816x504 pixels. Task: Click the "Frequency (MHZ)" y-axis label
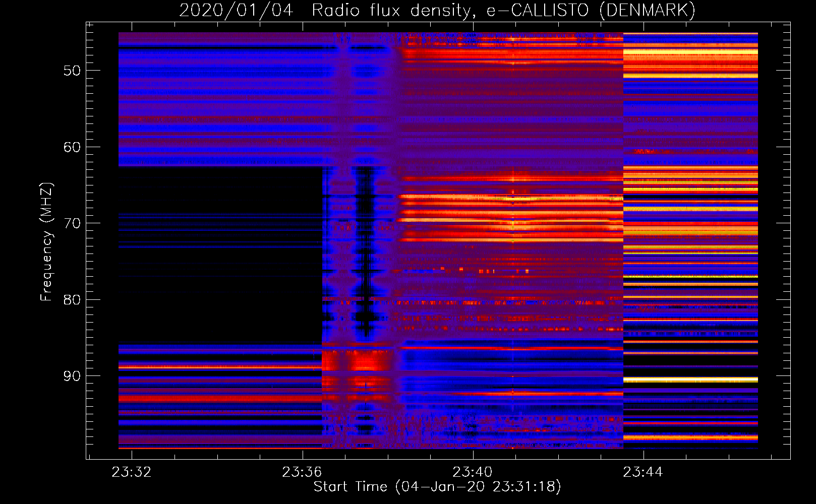point(46,242)
